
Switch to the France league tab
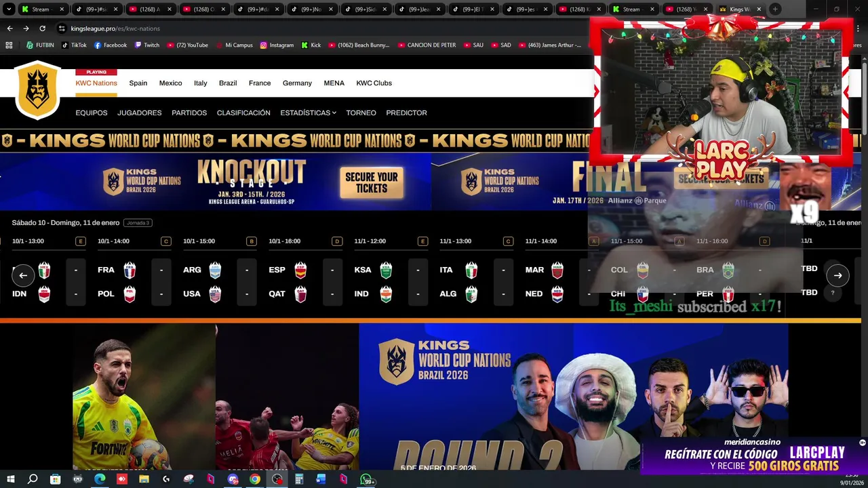coord(260,83)
